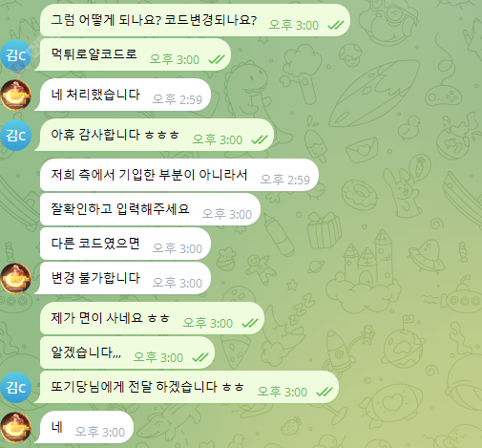This screenshot has width=482, height=448.
Task: Select the message 네 처리했습니다
Action: [123, 95]
